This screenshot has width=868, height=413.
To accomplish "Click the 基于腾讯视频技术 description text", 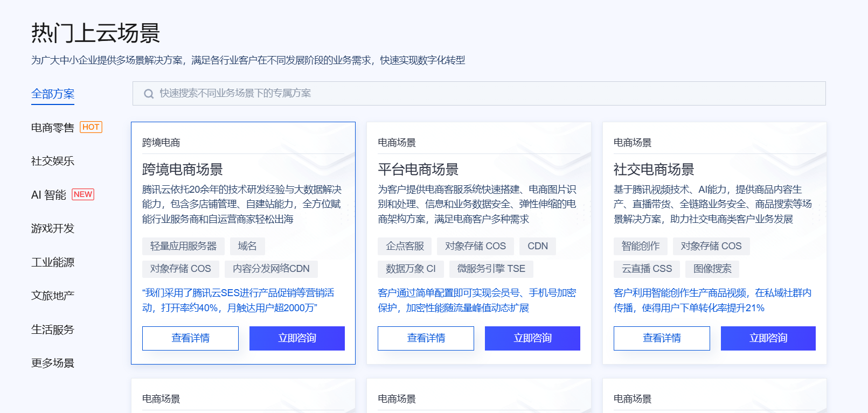I will click(x=713, y=205).
